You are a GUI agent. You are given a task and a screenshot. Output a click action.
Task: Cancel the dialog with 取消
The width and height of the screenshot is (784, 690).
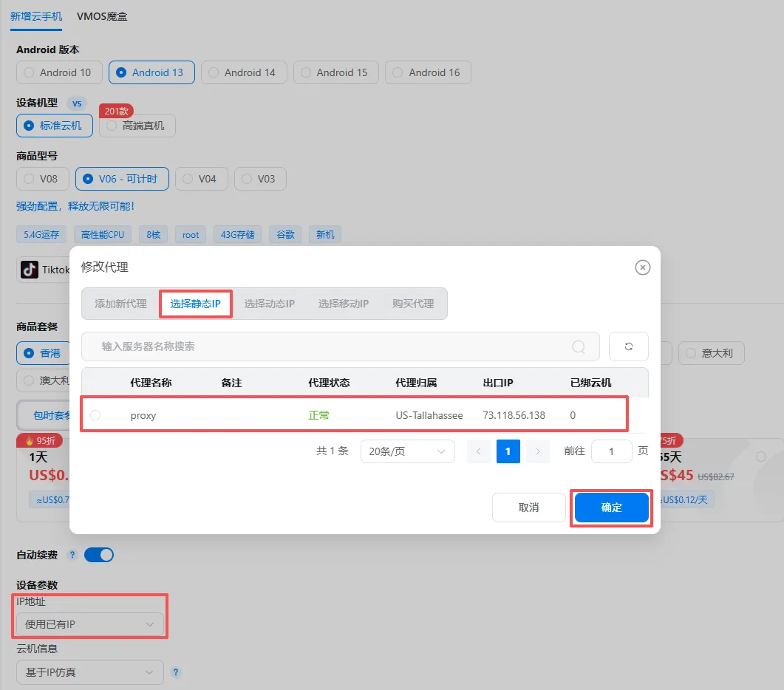(528, 508)
